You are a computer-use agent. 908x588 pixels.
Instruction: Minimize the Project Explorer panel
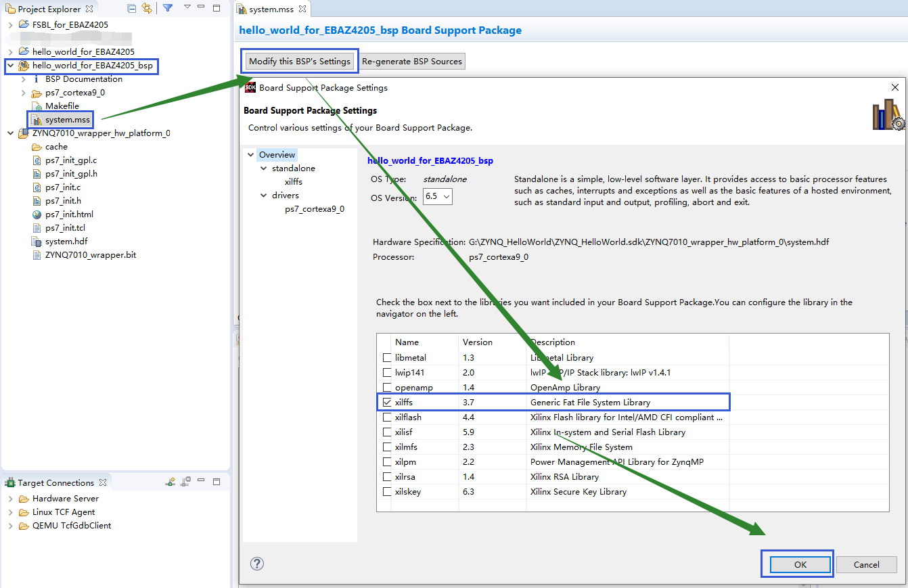click(x=202, y=8)
